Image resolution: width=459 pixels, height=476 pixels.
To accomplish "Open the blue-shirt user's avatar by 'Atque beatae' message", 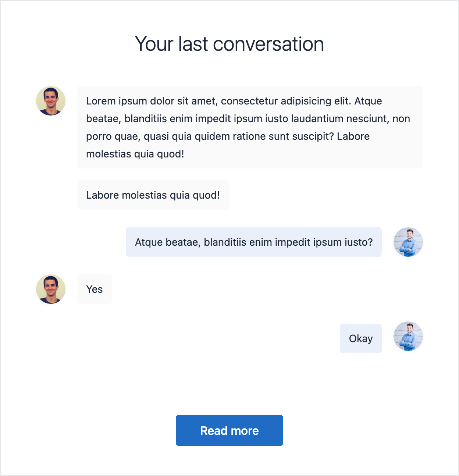I will (408, 242).
